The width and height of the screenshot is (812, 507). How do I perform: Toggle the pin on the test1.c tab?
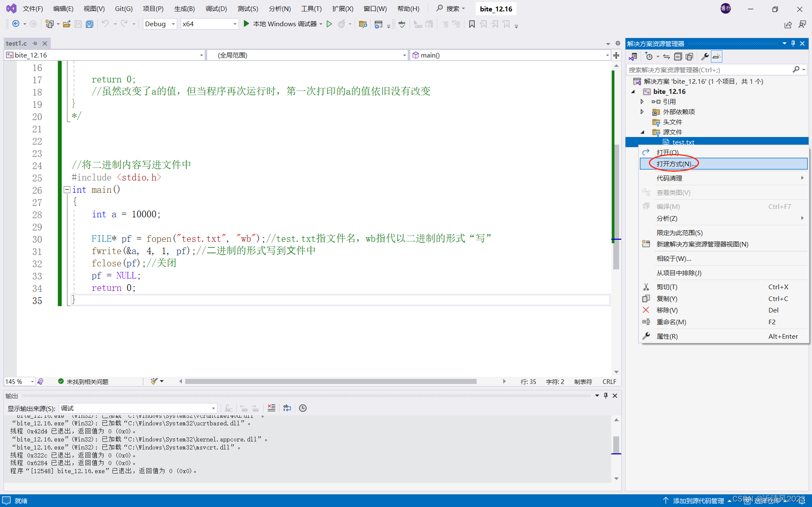point(35,43)
